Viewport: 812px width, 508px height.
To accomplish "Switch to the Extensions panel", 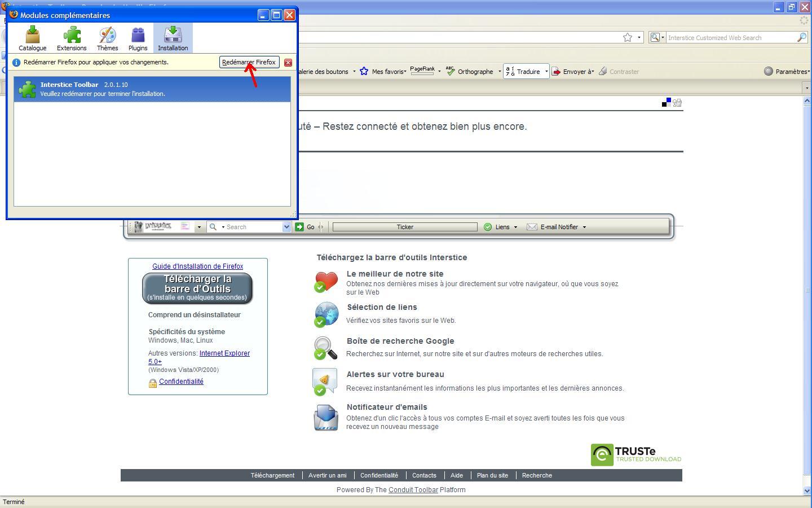I will coord(72,38).
